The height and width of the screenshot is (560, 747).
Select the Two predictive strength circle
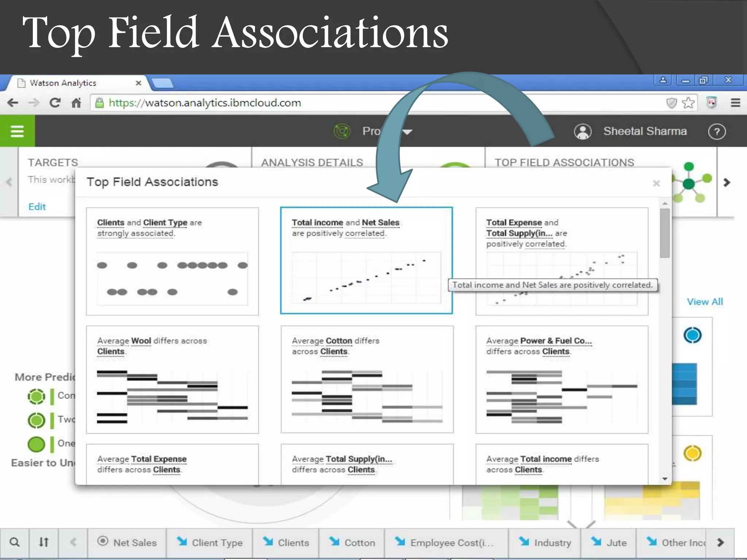(36, 420)
